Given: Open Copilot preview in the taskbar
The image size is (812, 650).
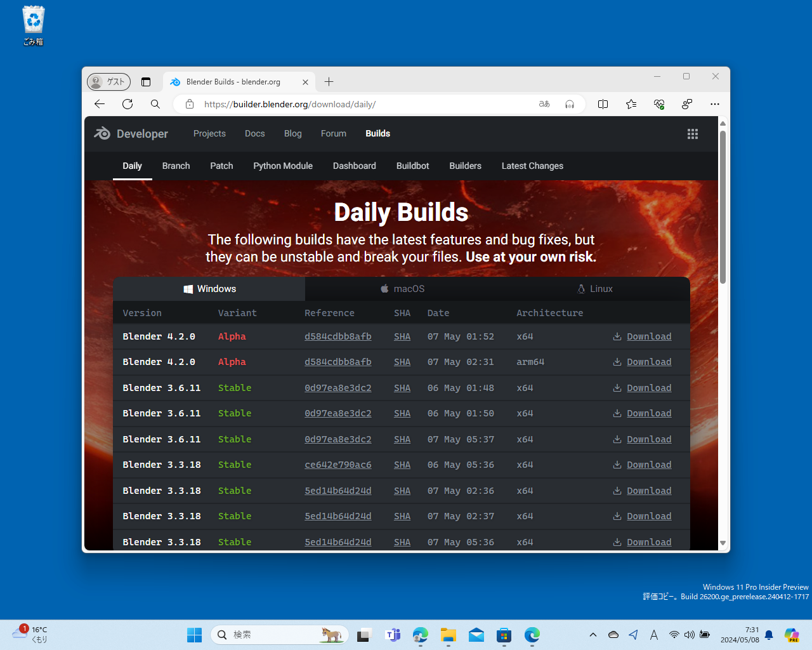Looking at the screenshot, I should (791, 635).
